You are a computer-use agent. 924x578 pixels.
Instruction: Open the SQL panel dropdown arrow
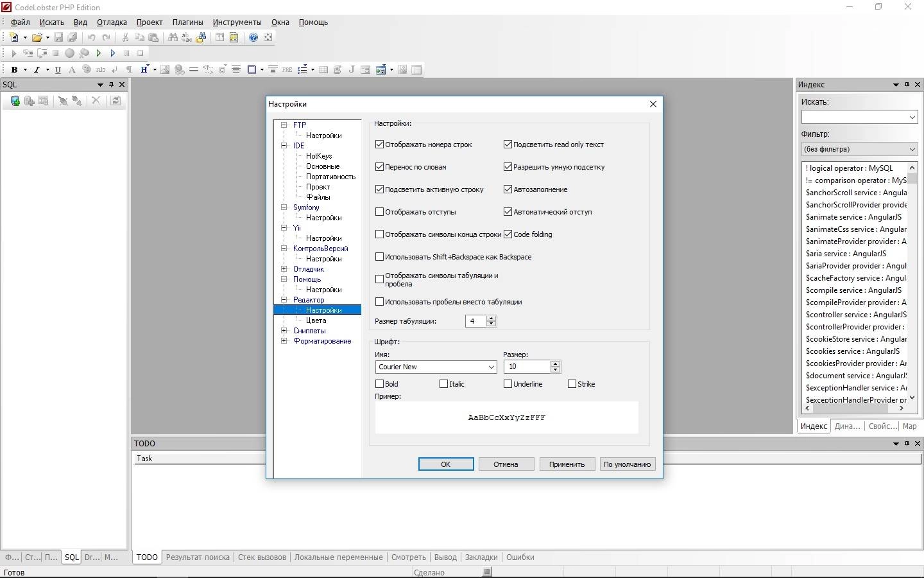click(x=100, y=85)
